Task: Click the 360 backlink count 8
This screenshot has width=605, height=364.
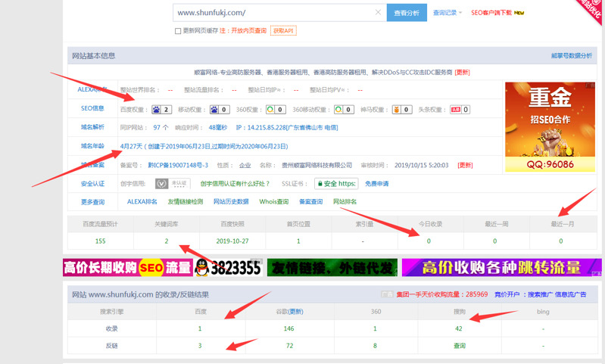Action: pos(375,346)
